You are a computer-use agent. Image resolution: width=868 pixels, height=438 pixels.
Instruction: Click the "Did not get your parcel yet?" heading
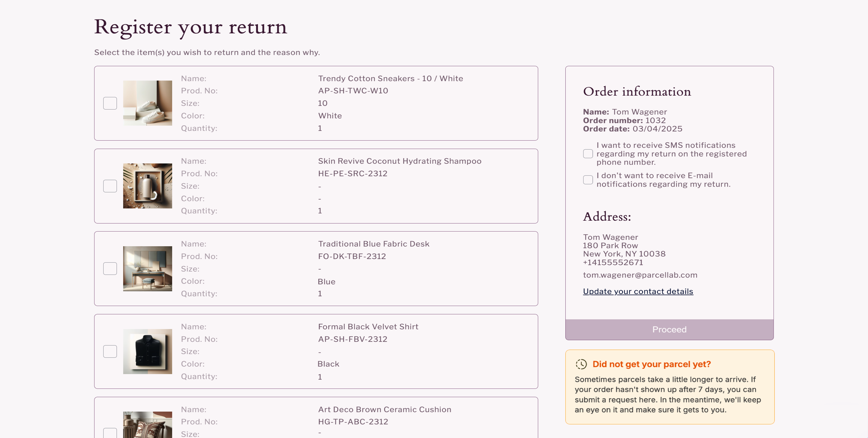[651, 364]
